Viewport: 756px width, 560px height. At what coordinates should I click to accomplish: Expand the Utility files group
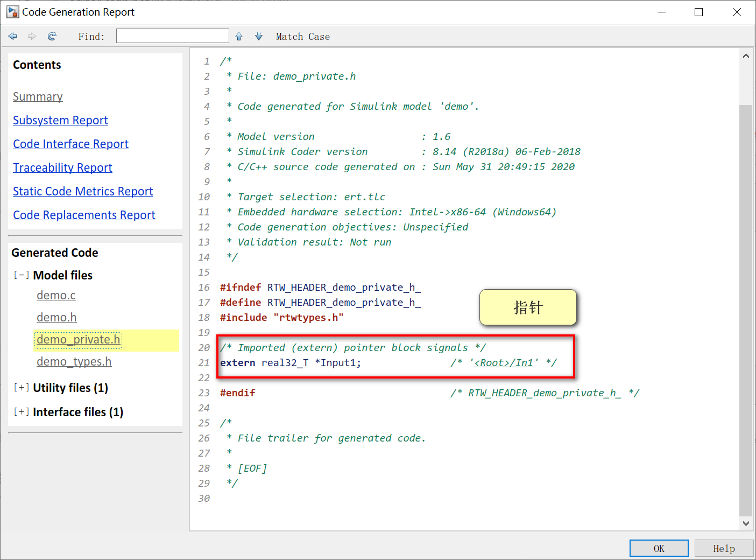click(x=22, y=388)
